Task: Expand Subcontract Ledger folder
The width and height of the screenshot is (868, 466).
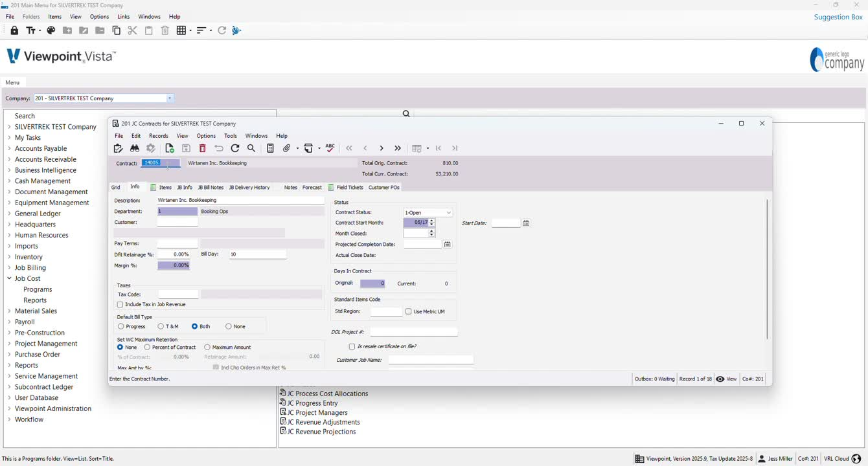Action: point(9,387)
